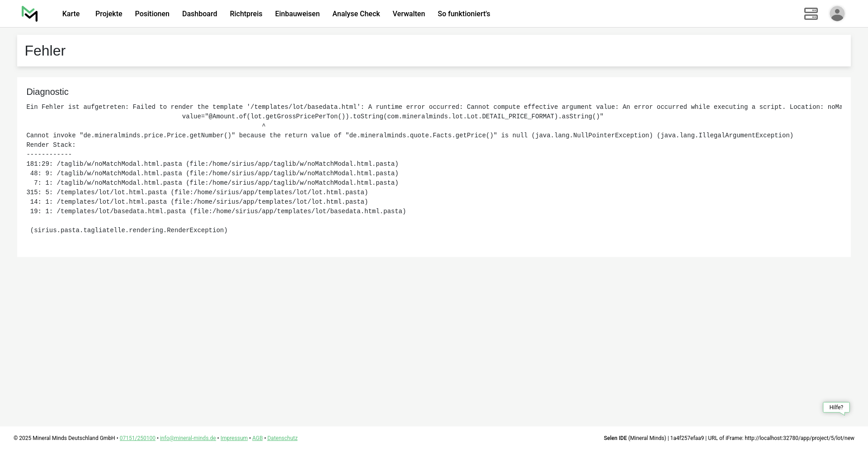The height and width of the screenshot is (449, 868).
Task: Select Richtpreis in top navigation
Action: 246,14
